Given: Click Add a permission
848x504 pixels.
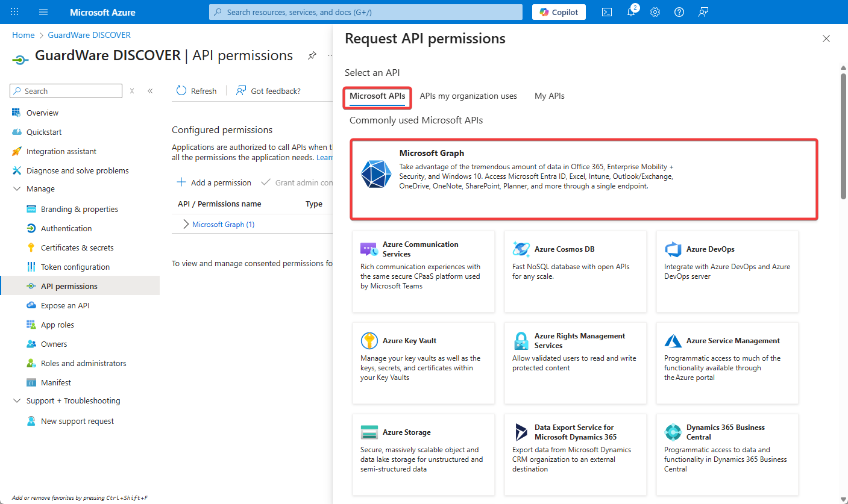Looking at the screenshot, I should point(214,182).
